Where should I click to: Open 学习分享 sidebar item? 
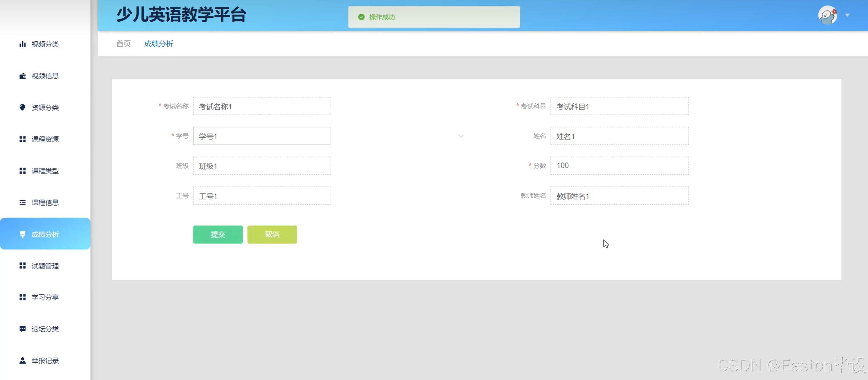pos(45,297)
